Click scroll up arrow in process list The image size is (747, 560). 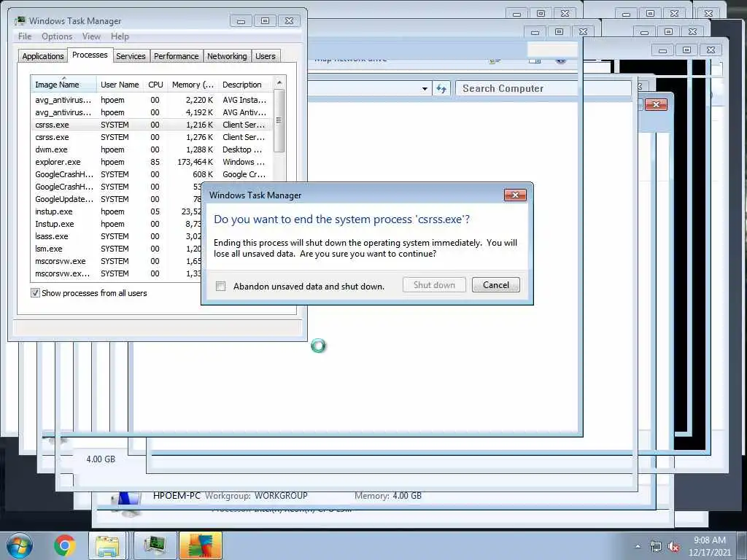pos(279,83)
